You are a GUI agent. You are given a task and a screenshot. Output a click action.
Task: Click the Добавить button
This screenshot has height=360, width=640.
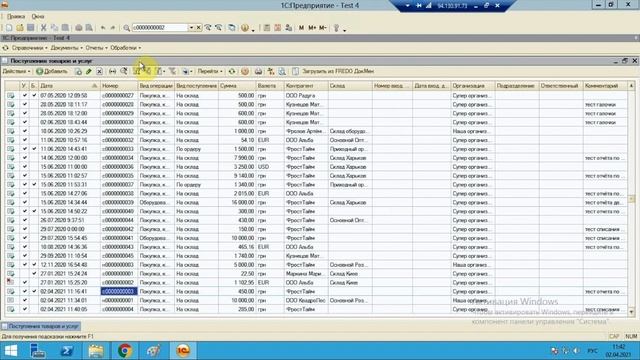pyautogui.click(x=51, y=71)
